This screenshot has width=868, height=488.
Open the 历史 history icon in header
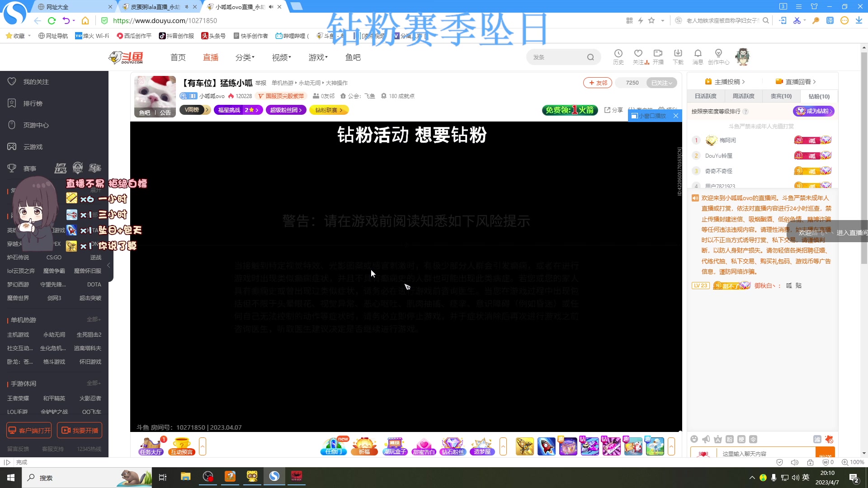[x=618, y=57]
